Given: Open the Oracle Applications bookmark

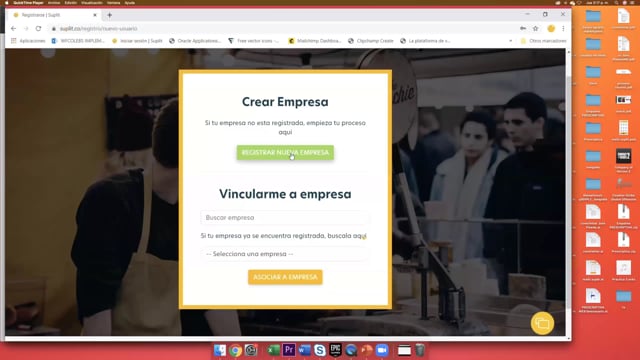Looking at the screenshot, I should [x=195, y=41].
